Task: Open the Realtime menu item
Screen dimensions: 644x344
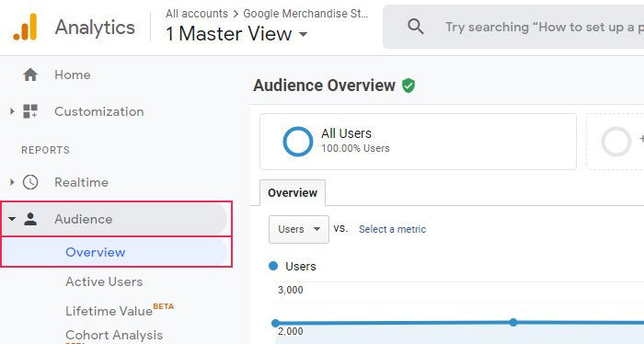Action: pos(81,182)
